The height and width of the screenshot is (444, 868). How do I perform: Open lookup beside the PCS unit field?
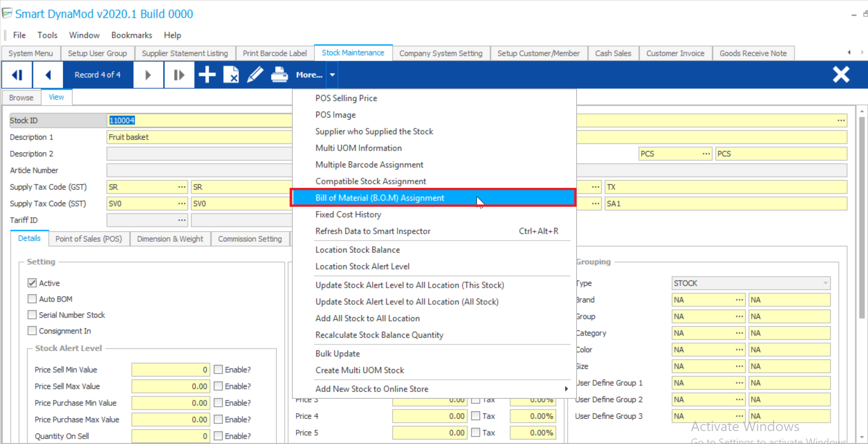pos(706,154)
